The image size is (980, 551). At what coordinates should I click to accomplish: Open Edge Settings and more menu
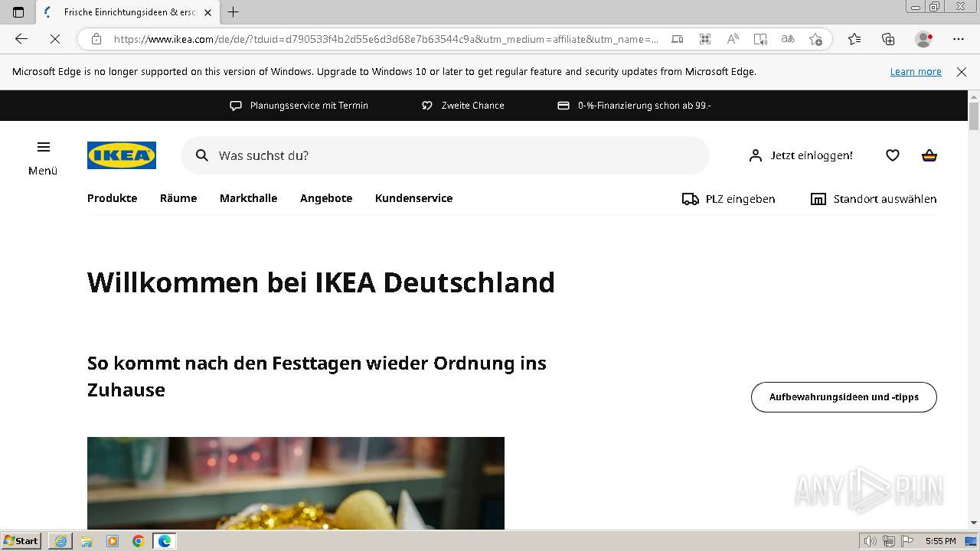click(x=959, y=39)
